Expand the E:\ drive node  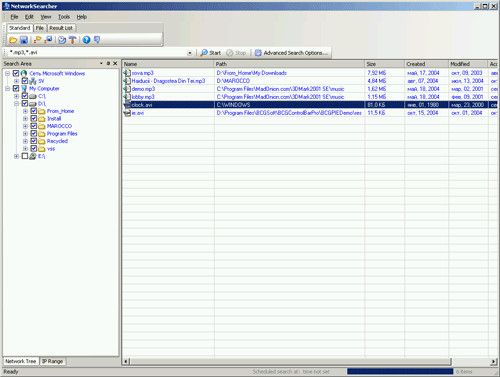point(16,156)
